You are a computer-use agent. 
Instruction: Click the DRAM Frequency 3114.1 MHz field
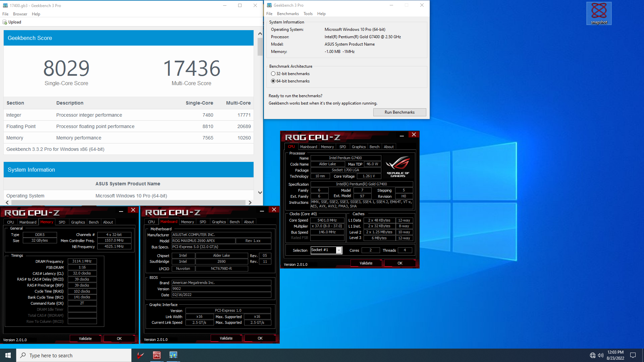pyautogui.click(x=82, y=261)
